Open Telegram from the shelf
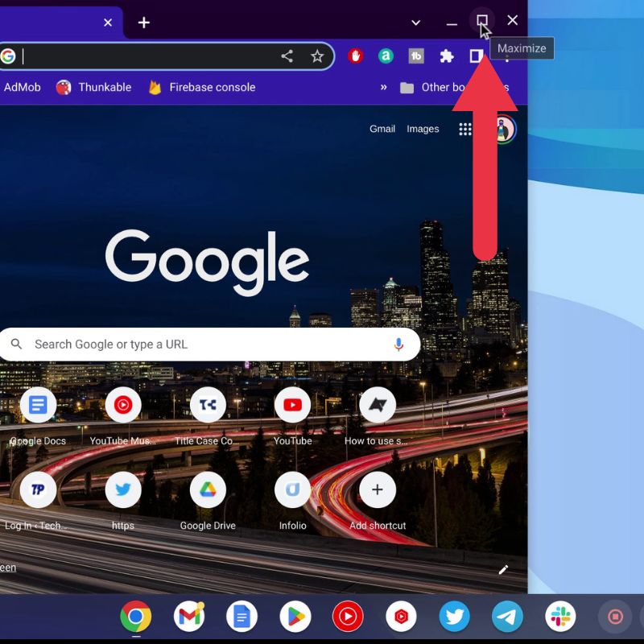The width and height of the screenshot is (644, 644). (x=507, y=617)
